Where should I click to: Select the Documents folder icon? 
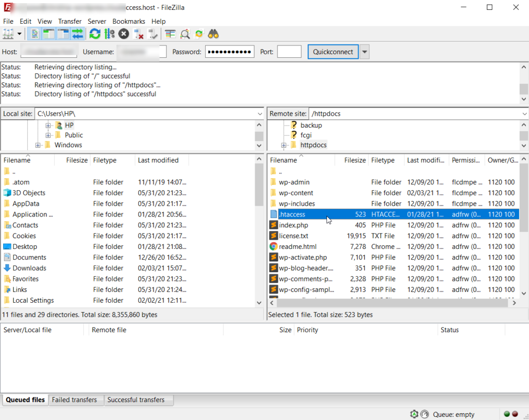[x=7, y=257]
